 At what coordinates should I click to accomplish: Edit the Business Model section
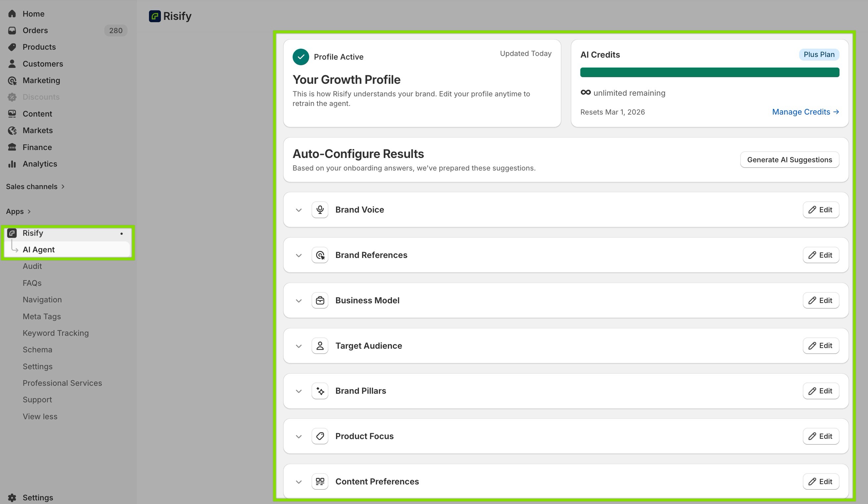[821, 300]
